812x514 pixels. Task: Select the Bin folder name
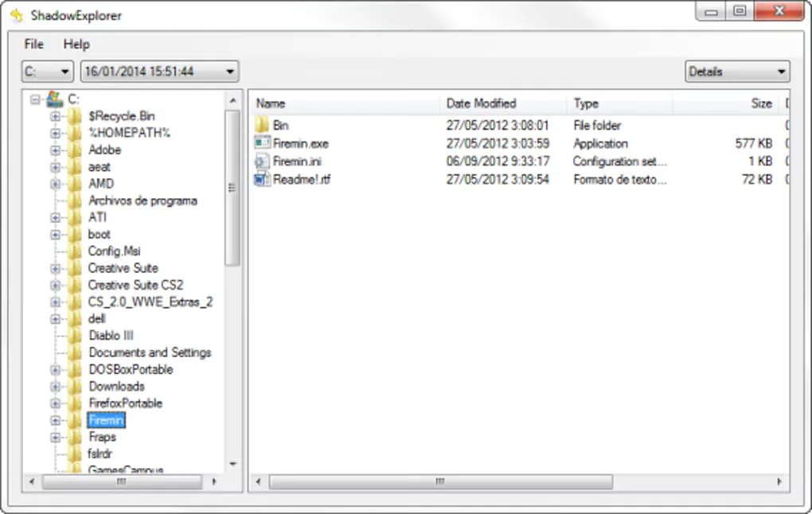point(281,125)
